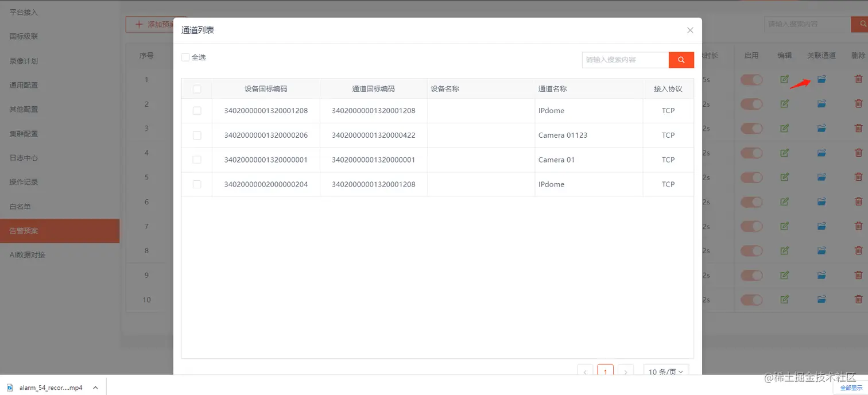
Task: Click the 通道国标编码 column header
Action: (374, 89)
